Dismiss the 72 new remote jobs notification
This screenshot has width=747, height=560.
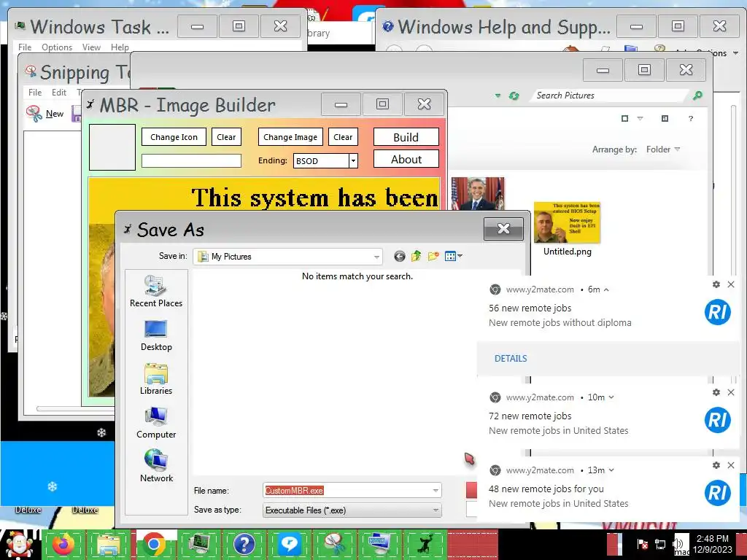(x=731, y=392)
